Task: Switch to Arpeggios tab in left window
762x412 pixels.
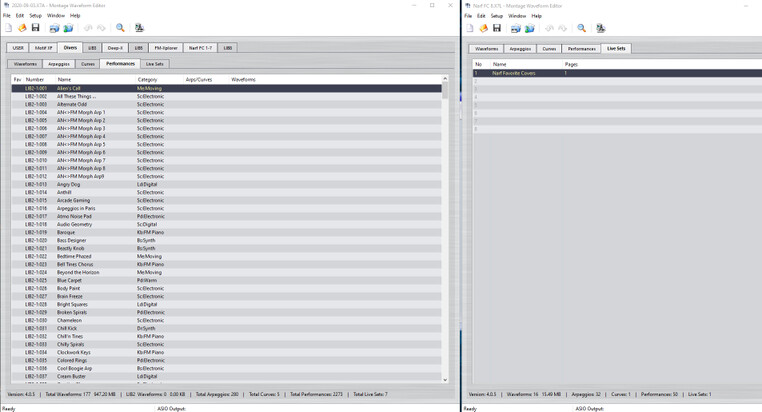Action: coord(59,64)
